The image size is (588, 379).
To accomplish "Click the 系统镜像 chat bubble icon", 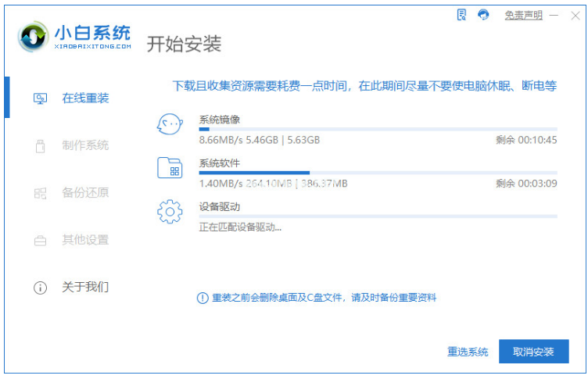I will (170, 125).
